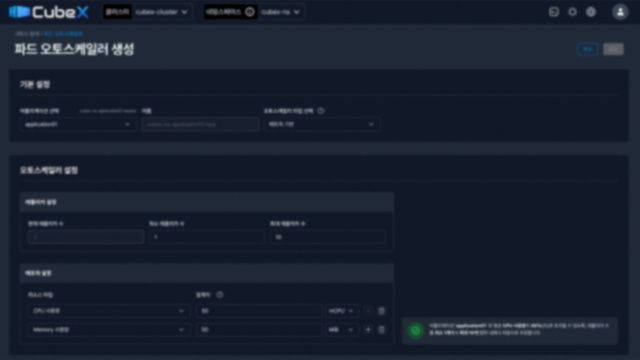
Task: Expand the cubex-cluster cluster dropdown
Action: 162,12
